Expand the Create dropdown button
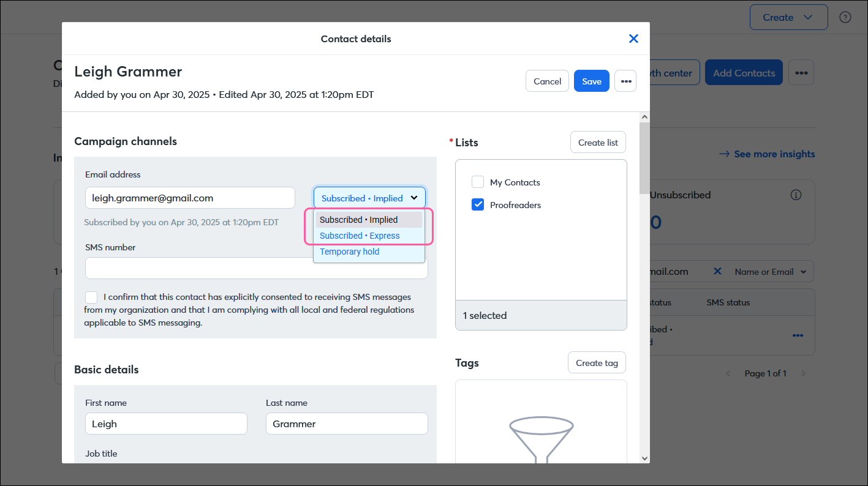The width and height of the screenshot is (868, 486). coord(789,17)
